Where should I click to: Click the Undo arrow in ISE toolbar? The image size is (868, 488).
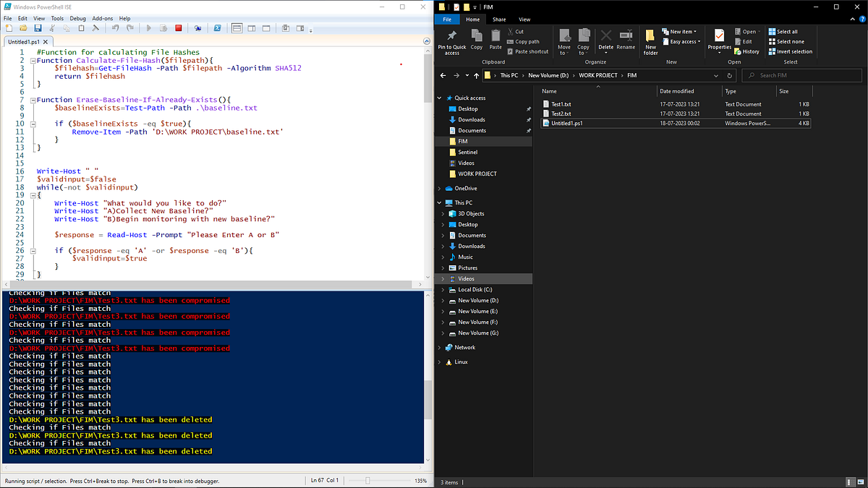[x=115, y=28]
